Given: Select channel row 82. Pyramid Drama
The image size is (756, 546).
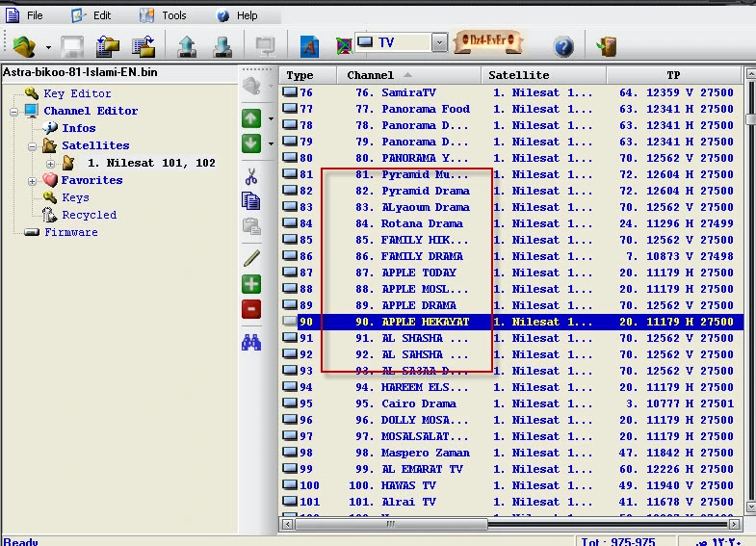Looking at the screenshot, I should click(511, 191).
